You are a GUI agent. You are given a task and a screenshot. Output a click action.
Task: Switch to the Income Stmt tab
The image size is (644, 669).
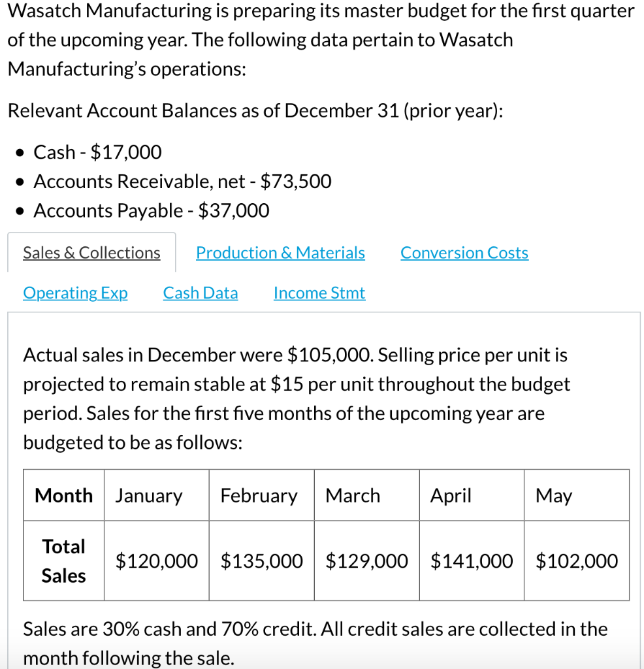319,293
